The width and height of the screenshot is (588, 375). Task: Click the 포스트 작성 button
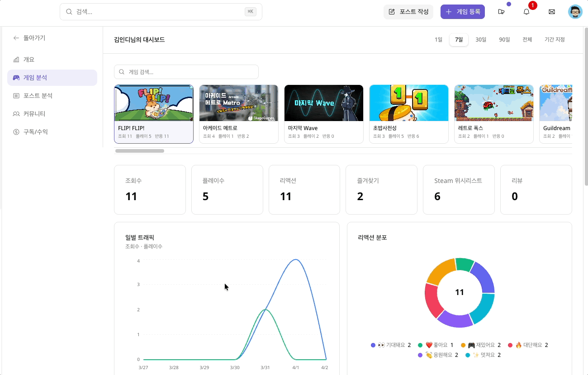(x=408, y=12)
